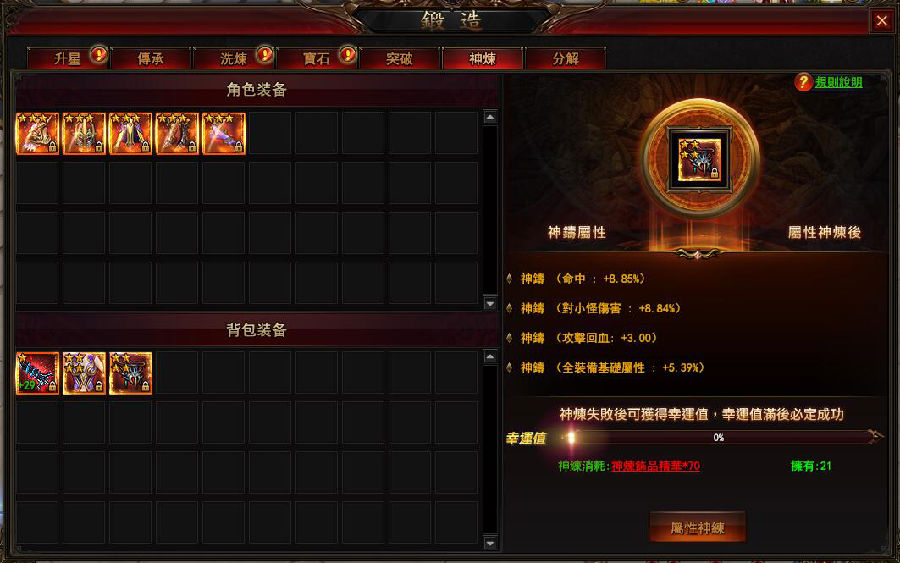Open the 洗煉 tab

[234, 58]
